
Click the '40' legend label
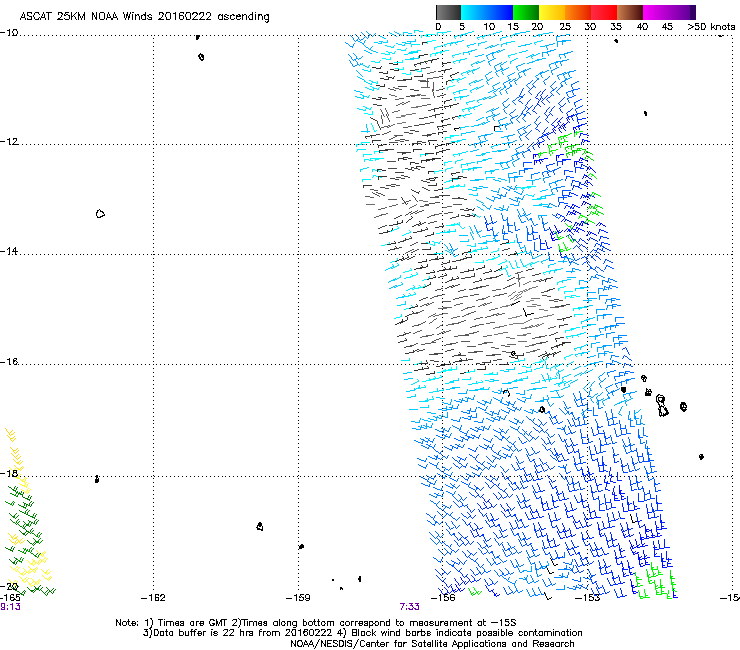coord(642,27)
